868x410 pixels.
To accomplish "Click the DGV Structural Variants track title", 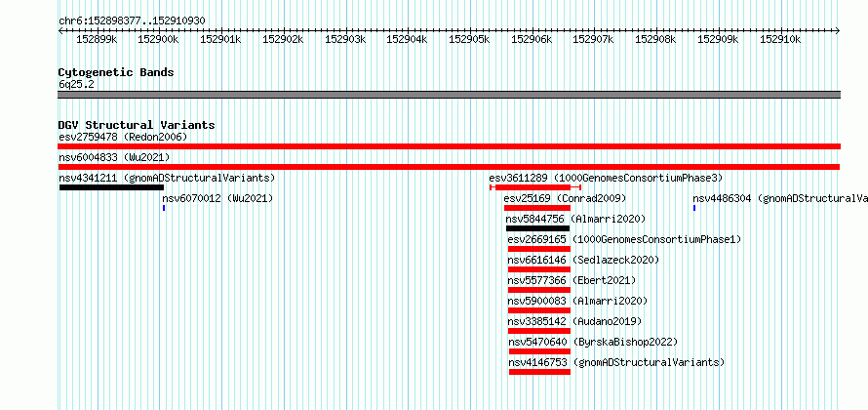I will coord(137,125).
